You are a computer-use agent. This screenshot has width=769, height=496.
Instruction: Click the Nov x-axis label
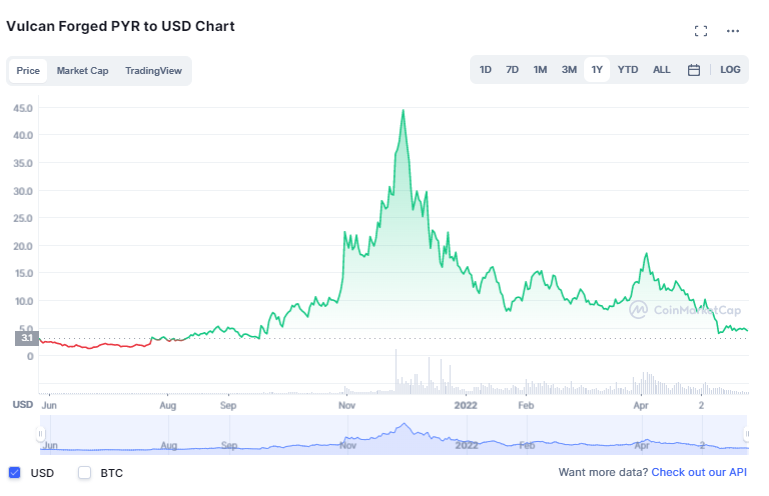click(347, 405)
